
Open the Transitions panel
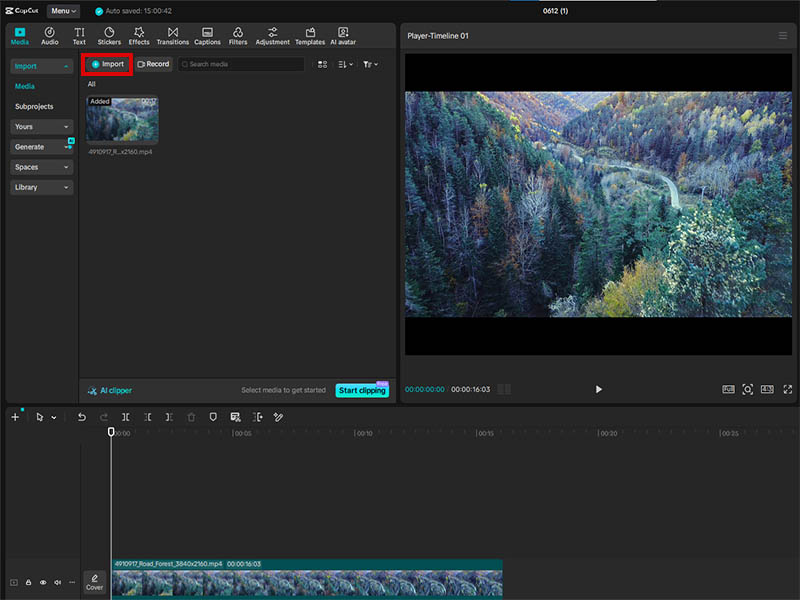[x=172, y=36]
